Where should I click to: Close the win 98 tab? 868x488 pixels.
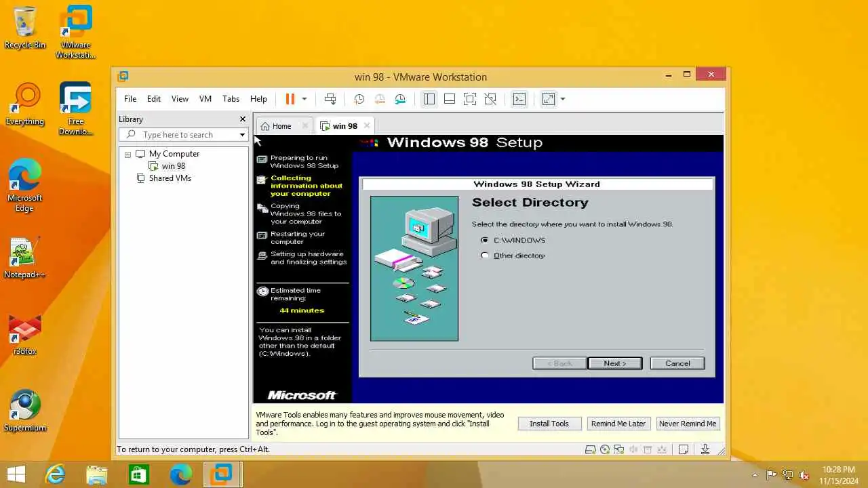367,125
